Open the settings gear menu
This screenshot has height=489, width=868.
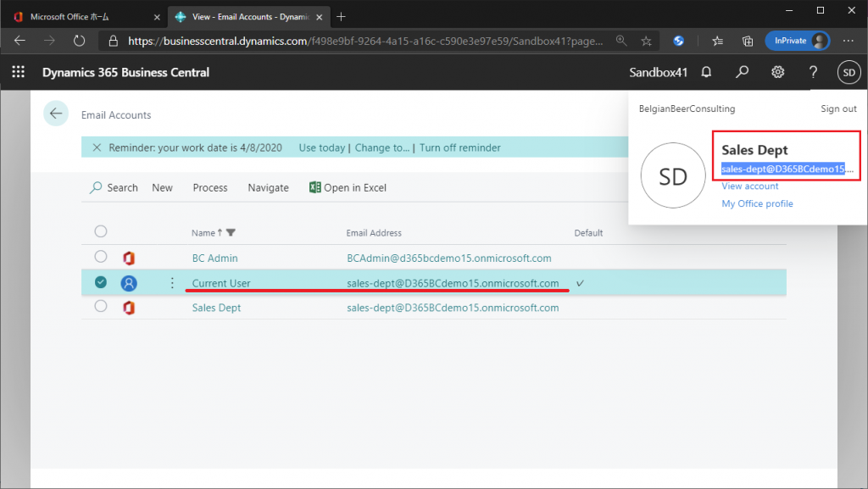pos(778,73)
